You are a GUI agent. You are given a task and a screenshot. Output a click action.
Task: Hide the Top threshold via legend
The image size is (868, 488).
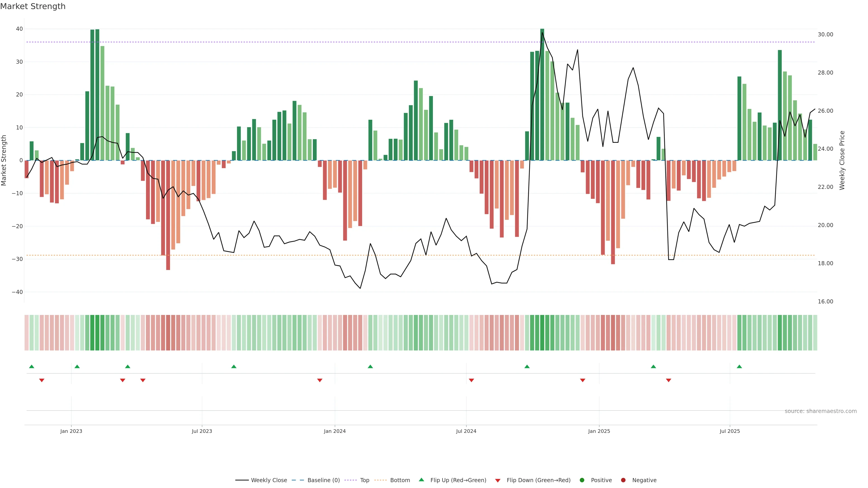tap(364, 480)
